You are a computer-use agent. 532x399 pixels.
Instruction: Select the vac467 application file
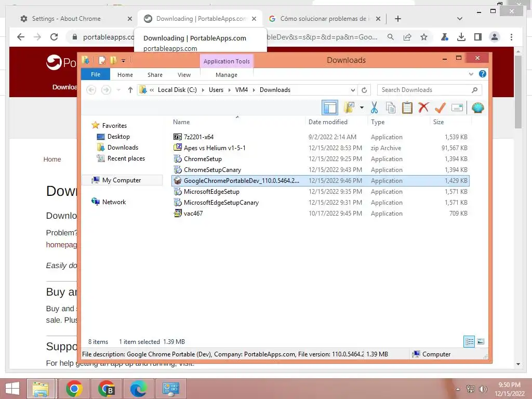tap(193, 214)
